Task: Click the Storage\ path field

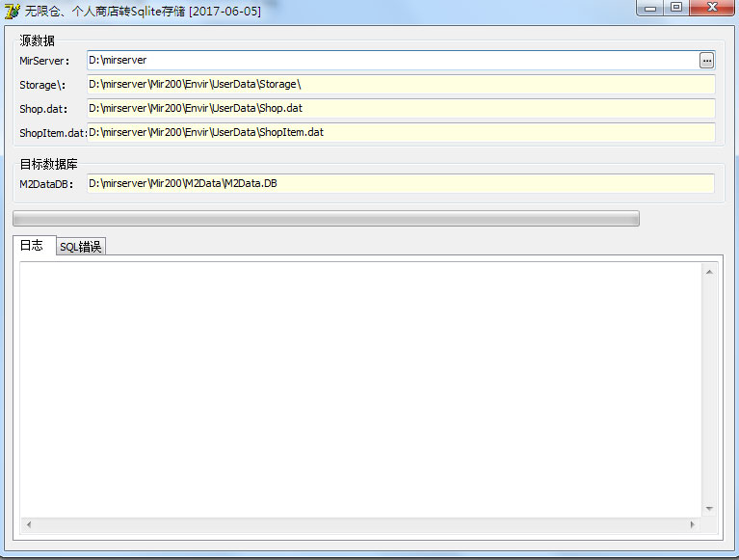Action: pyautogui.click(x=400, y=85)
